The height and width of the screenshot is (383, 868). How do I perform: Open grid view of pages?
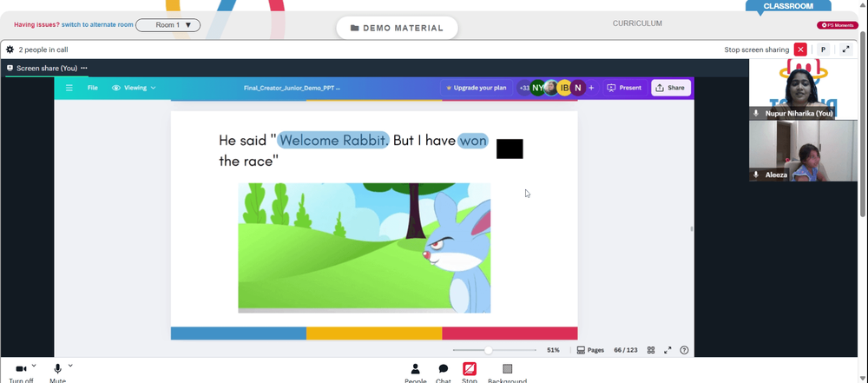[651, 350]
